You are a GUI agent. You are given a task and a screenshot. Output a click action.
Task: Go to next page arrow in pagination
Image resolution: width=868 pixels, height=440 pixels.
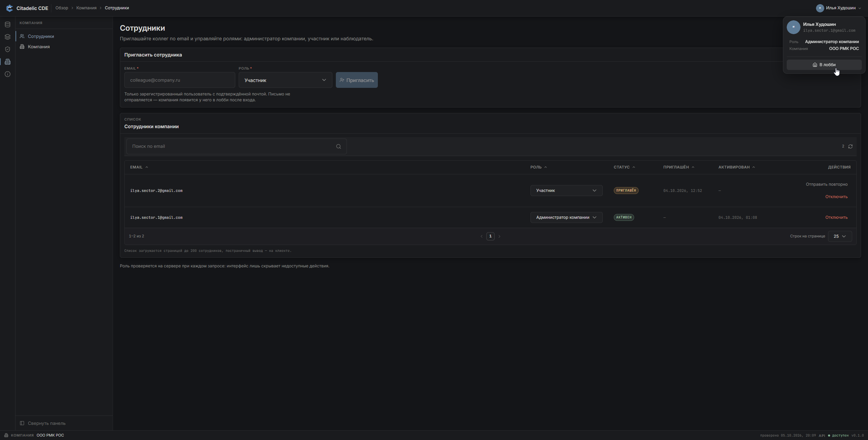coord(499,236)
